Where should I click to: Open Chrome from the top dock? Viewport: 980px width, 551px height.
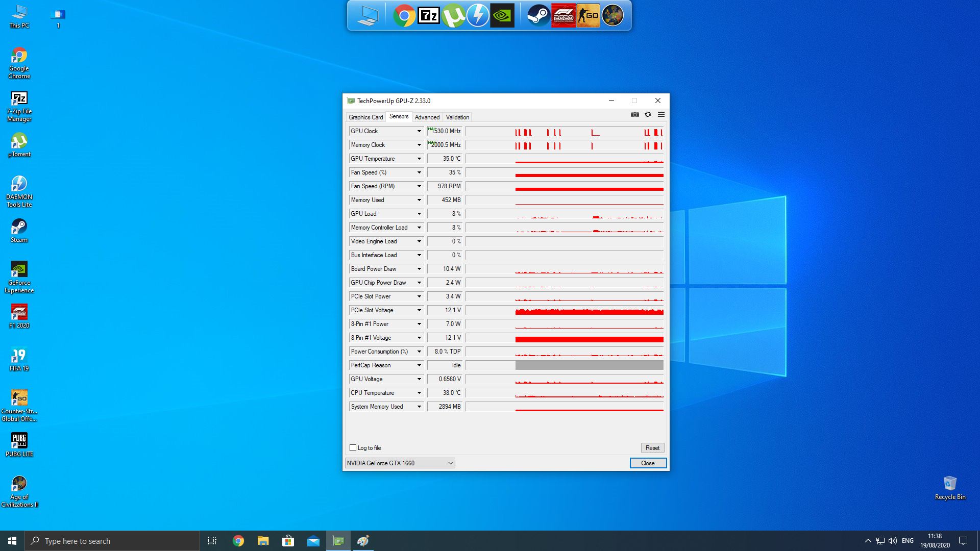coord(404,16)
